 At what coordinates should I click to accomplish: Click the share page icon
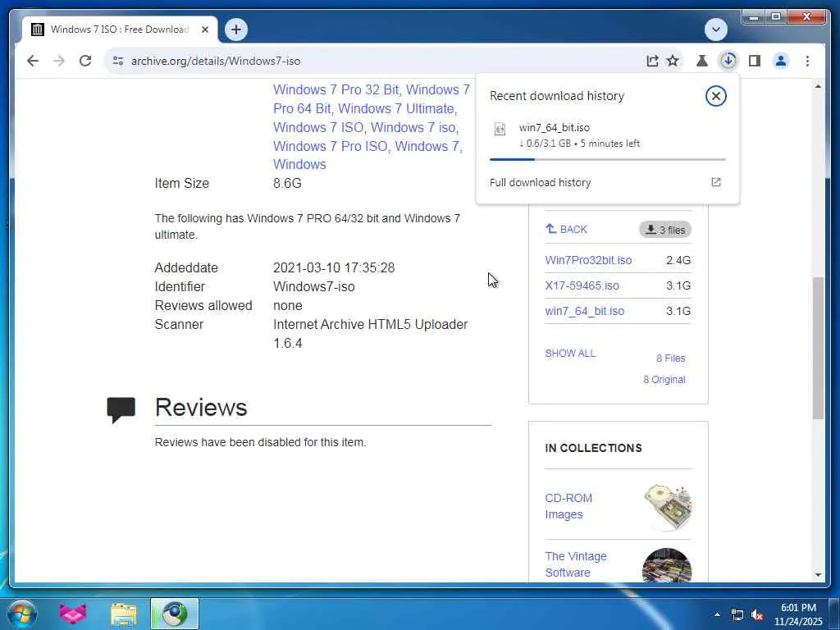(652, 61)
